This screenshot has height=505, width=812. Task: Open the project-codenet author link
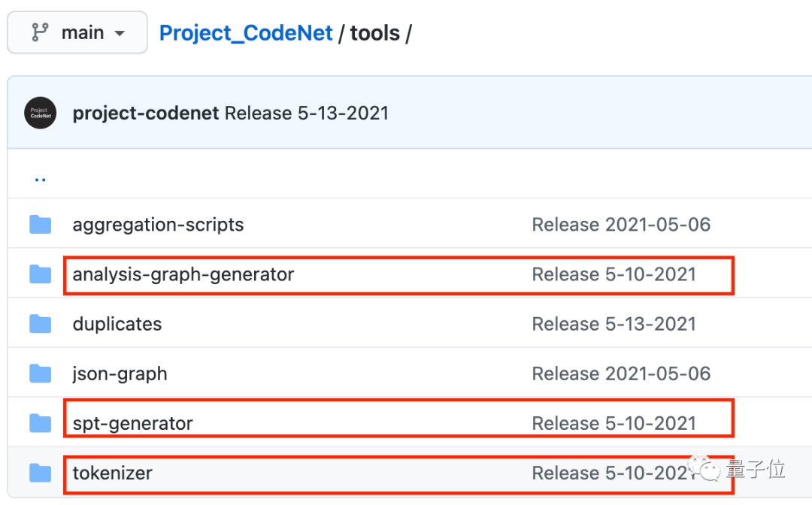(x=146, y=113)
